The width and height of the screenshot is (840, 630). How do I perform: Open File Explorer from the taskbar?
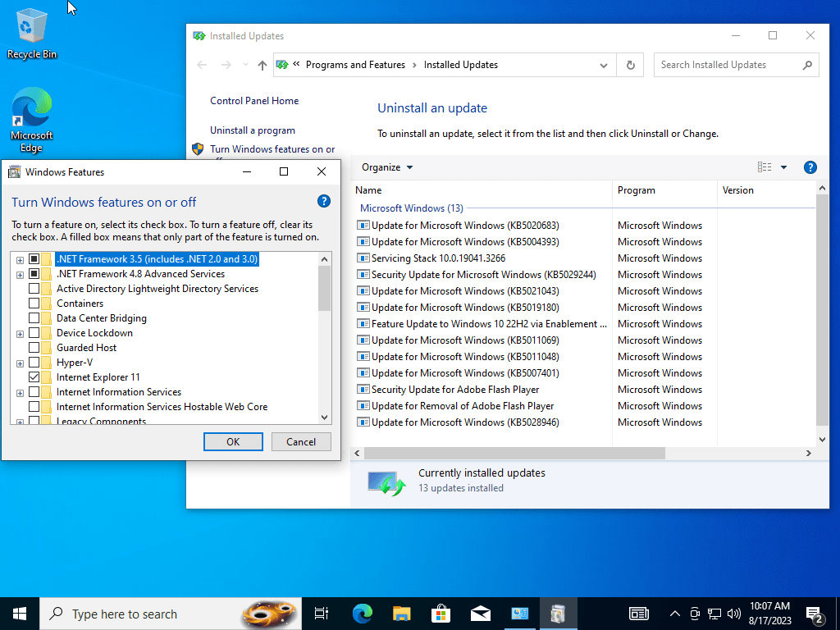(x=401, y=614)
